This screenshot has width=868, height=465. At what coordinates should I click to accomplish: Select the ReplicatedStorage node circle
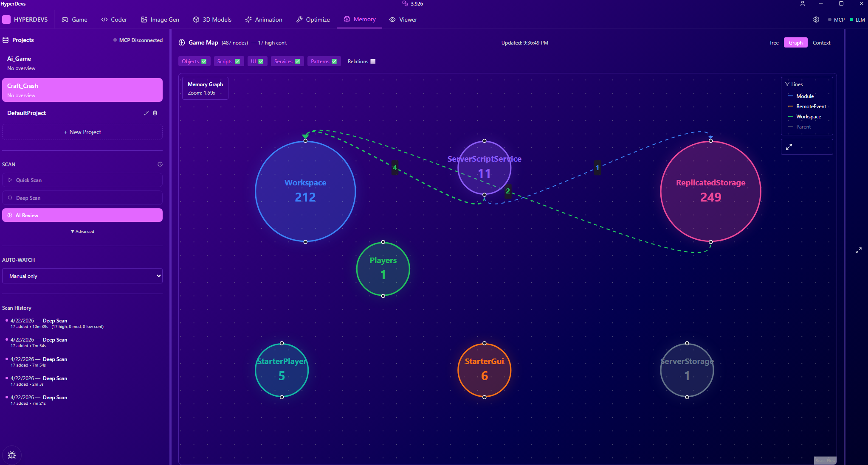[710, 191]
